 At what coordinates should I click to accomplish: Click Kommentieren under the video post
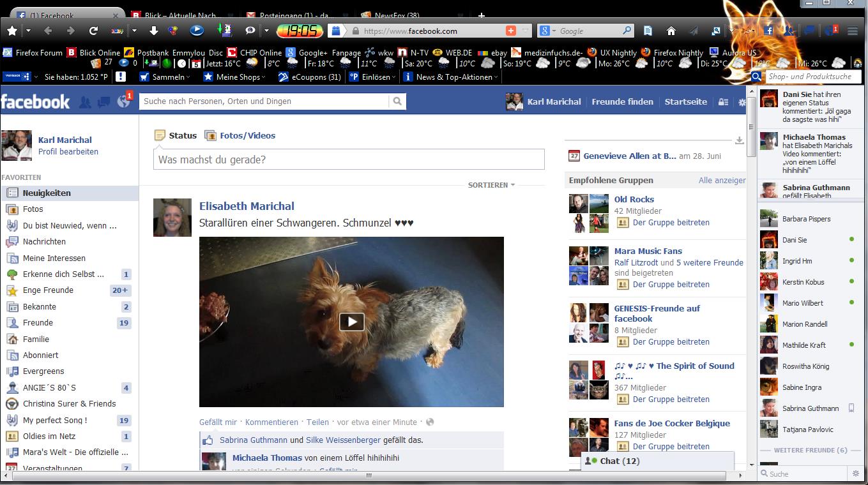(x=271, y=422)
